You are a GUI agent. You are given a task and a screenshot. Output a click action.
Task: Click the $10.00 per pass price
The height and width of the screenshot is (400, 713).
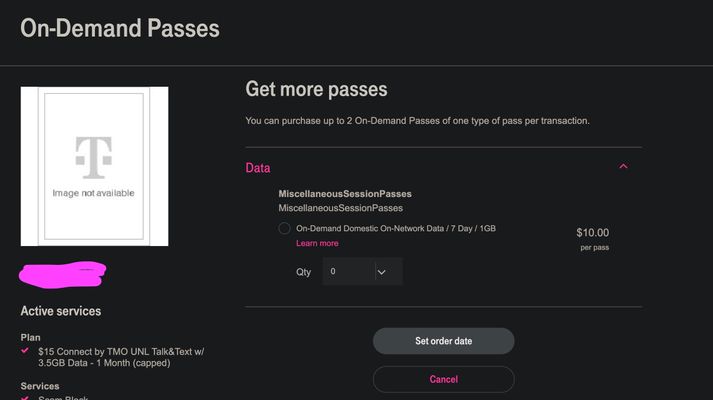pos(592,239)
